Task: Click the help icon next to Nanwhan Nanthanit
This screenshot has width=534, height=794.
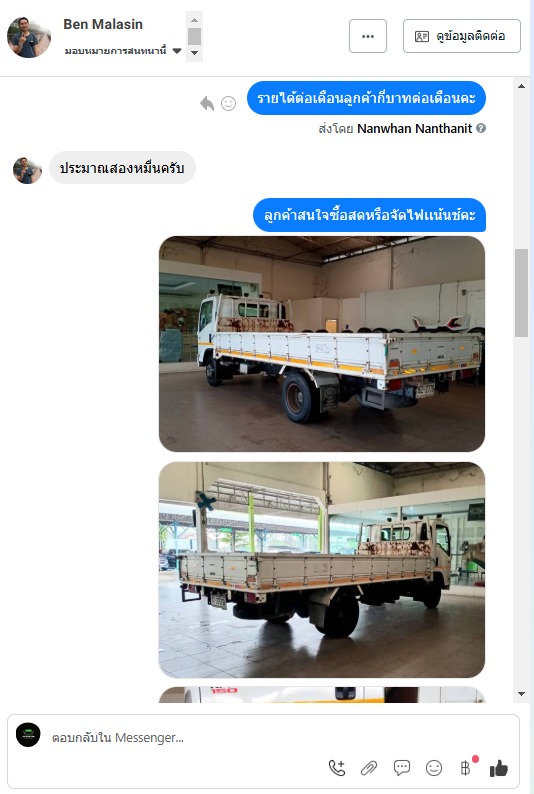Action: coord(481,128)
